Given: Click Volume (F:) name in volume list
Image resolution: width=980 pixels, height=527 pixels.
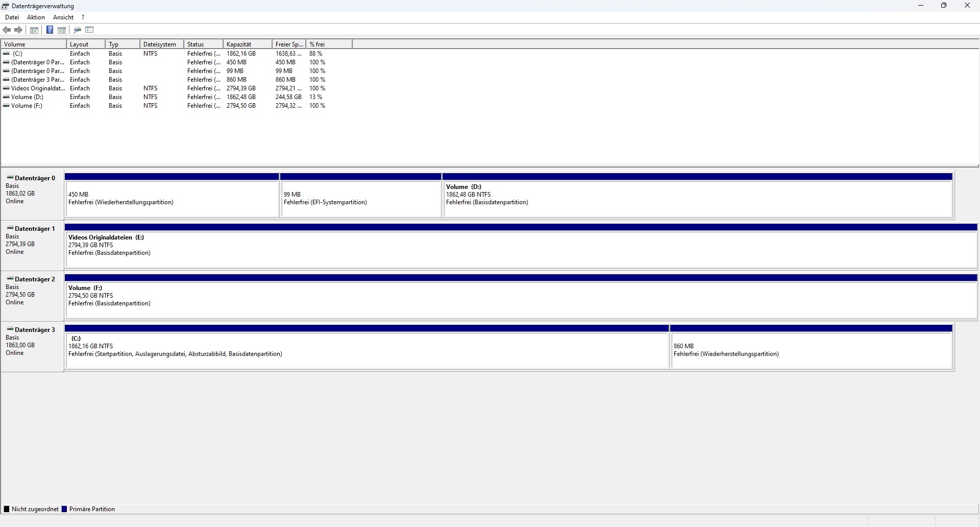Looking at the screenshot, I should [27, 106].
